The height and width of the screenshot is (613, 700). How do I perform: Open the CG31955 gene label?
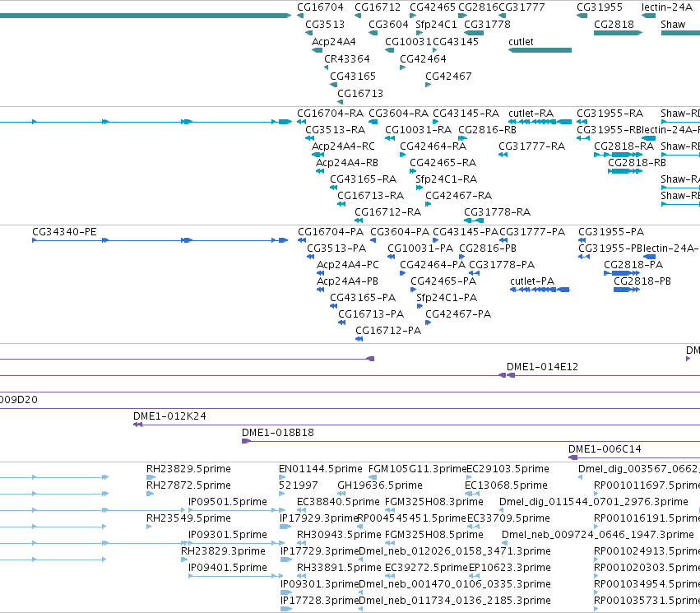(x=599, y=7)
